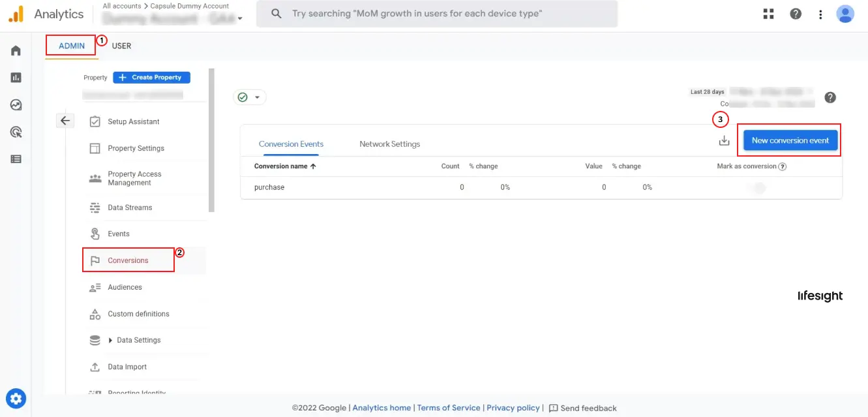This screenshot has width=868, height=417.
Task: Select the Network Settings tab
Action: point(390,144)
